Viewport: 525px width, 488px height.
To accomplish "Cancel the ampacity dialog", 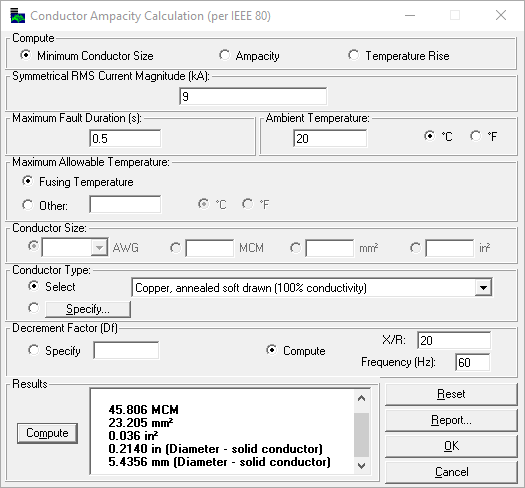I will tap(451, 472).
